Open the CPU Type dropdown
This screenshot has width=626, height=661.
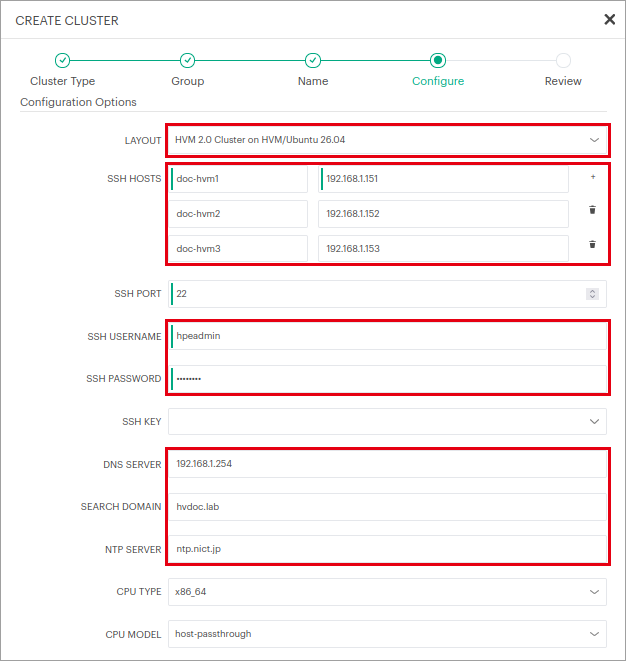point(387,592)
